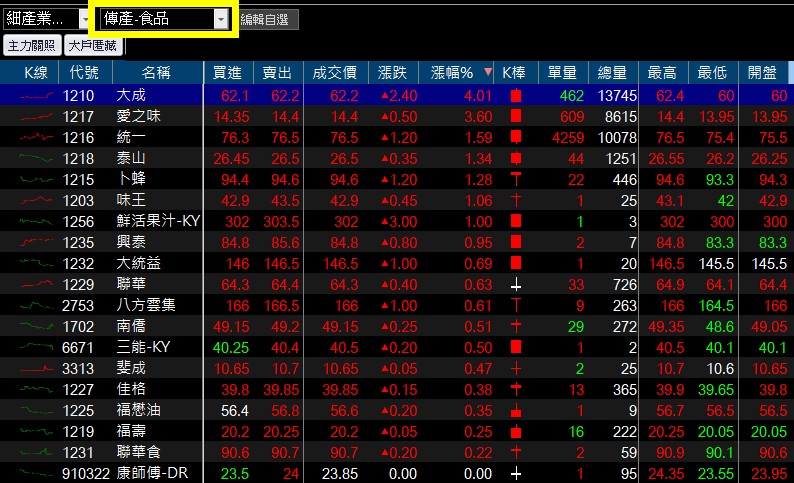The width and height of the screenshot is (794, 483).
Task: Expand the 傳產-食品 sector dropdown arrow
Action: click(x=221, y=19)
